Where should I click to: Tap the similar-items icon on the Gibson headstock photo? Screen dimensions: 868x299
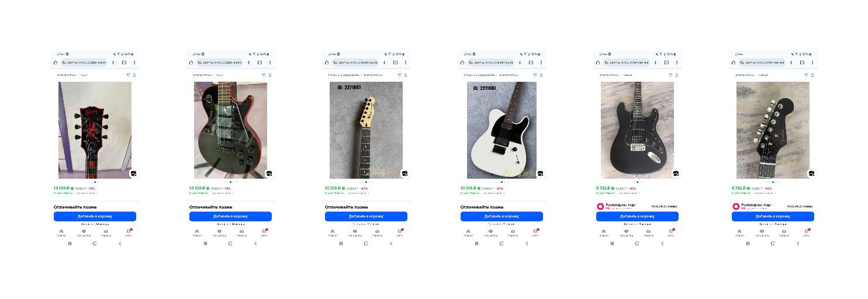133,173
